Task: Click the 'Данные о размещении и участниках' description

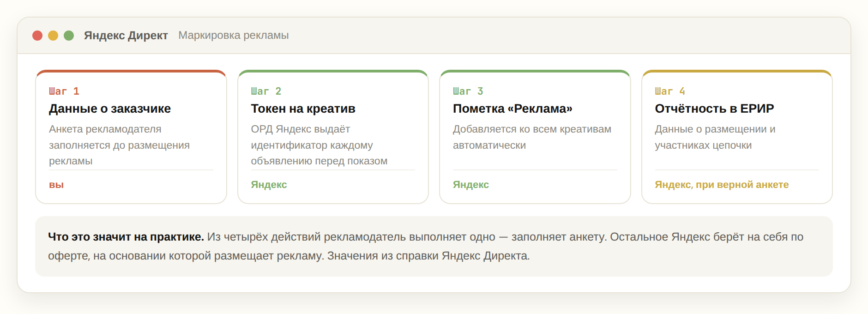Action: 715,137
